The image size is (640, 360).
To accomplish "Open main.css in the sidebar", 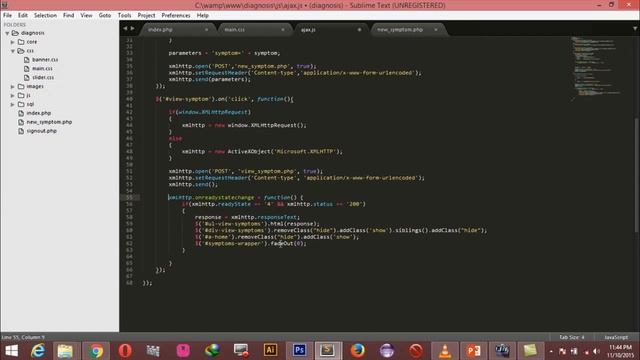I will 42,69.
